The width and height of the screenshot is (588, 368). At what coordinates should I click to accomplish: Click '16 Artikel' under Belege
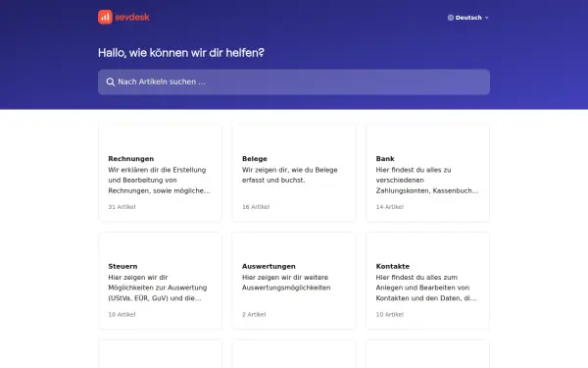tap(256, 207)
